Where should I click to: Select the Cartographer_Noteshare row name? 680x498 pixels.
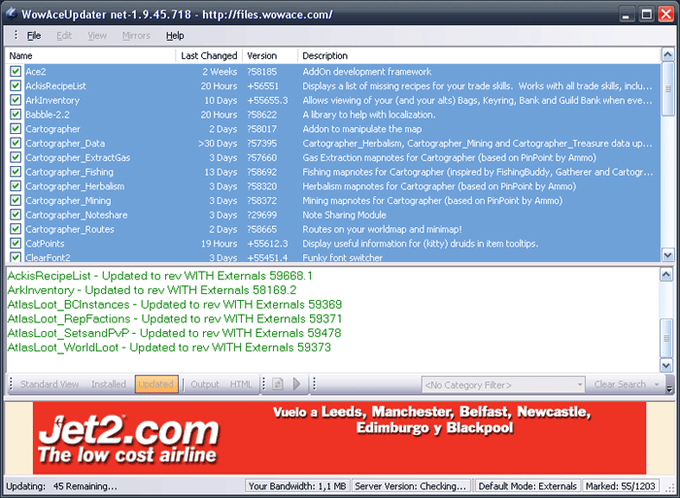click(x=76, y=215)
